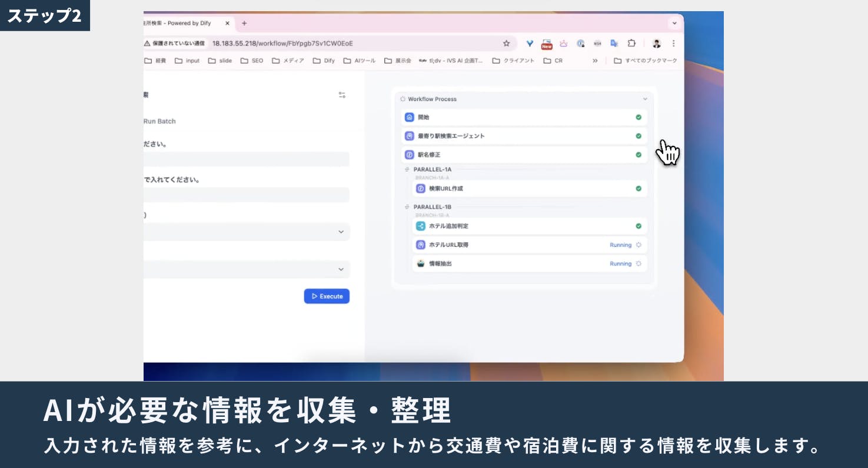Viewport: 868px width, 468px height.
Task: Click the 駅名修正 node icon
Action: [x=410, y=155]
